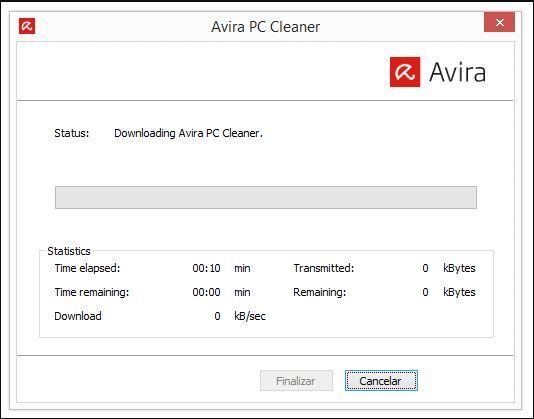This screenshot has width=534, height=419.
Task: Click the 'Download' speed label
Action: 78,316
